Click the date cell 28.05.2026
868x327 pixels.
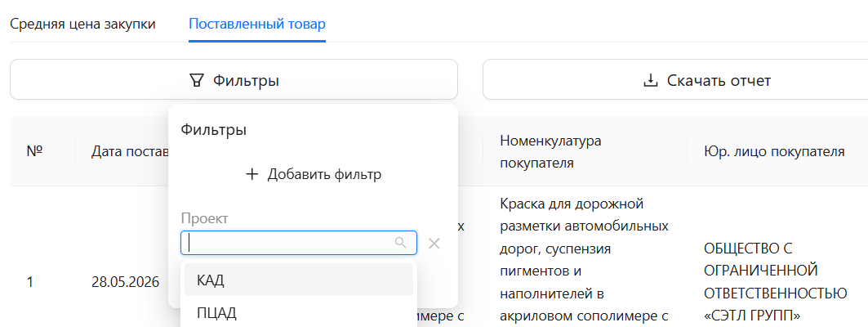coord(126,282)
